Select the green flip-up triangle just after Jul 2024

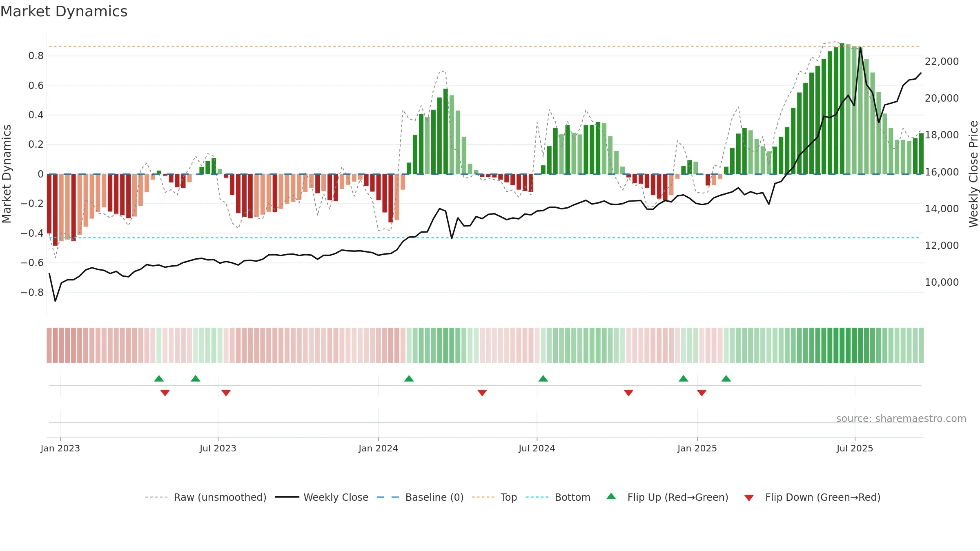click(x=543, y=378)
